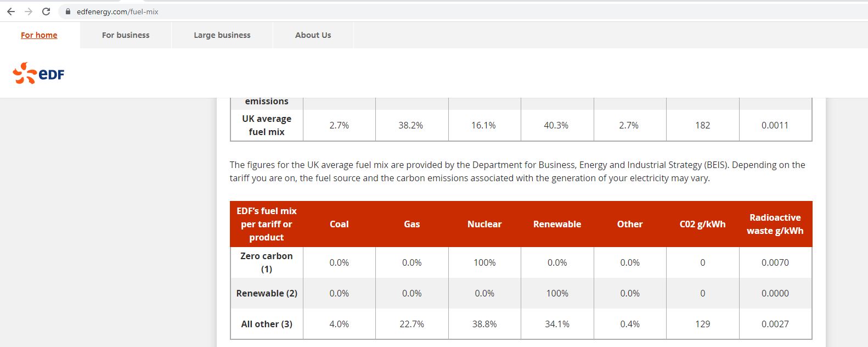Click the Nuclear column header
The image size is (868, 347).
[x=484, y=224]
